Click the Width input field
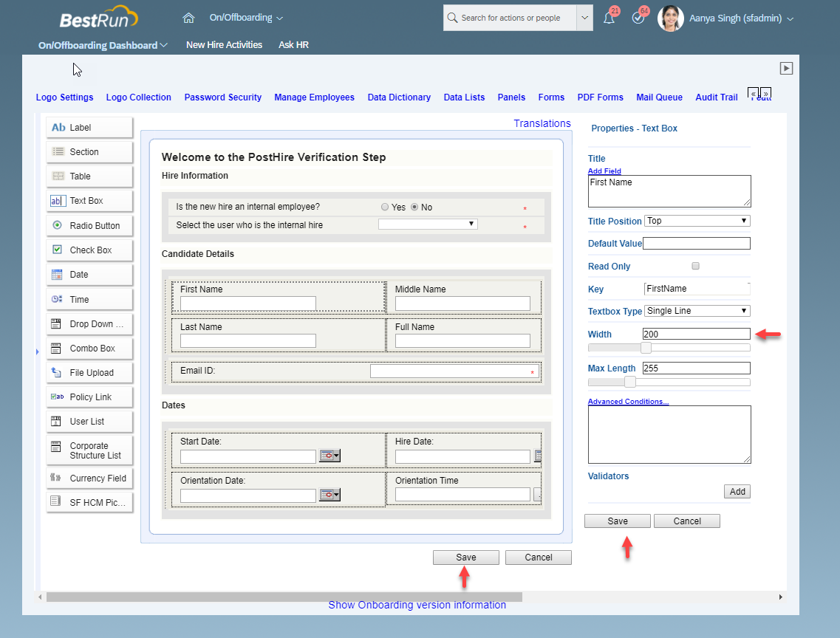 (697, 334)
